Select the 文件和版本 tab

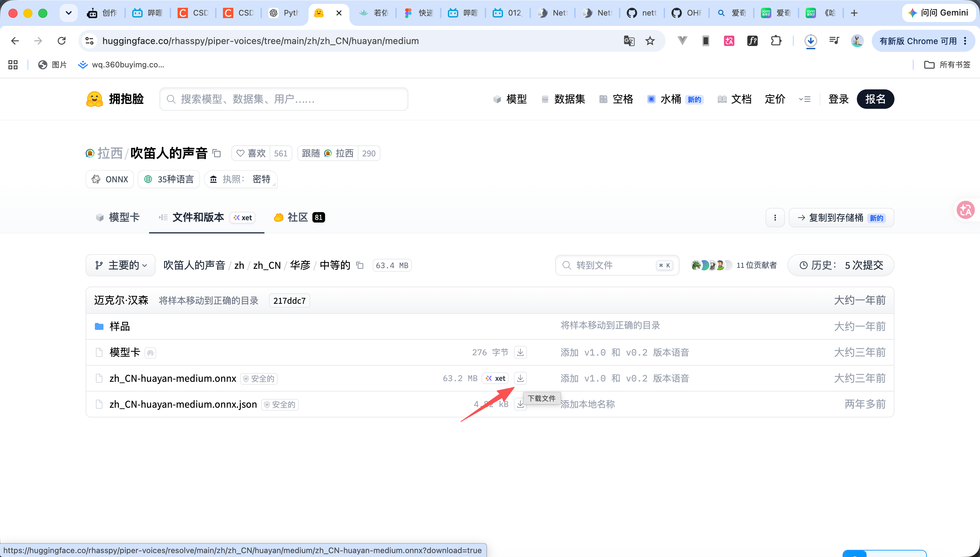pos(207,217)
